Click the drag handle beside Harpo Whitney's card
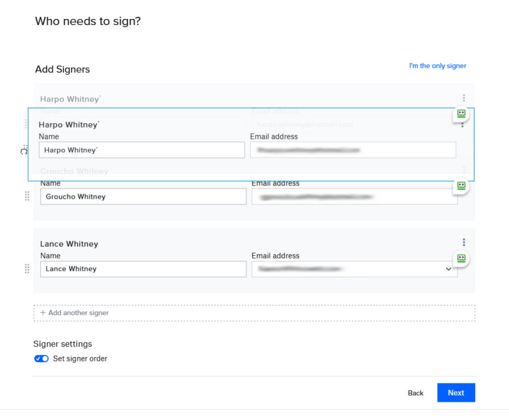Screen dimensions: 509x420 click(x=26, y=124)
